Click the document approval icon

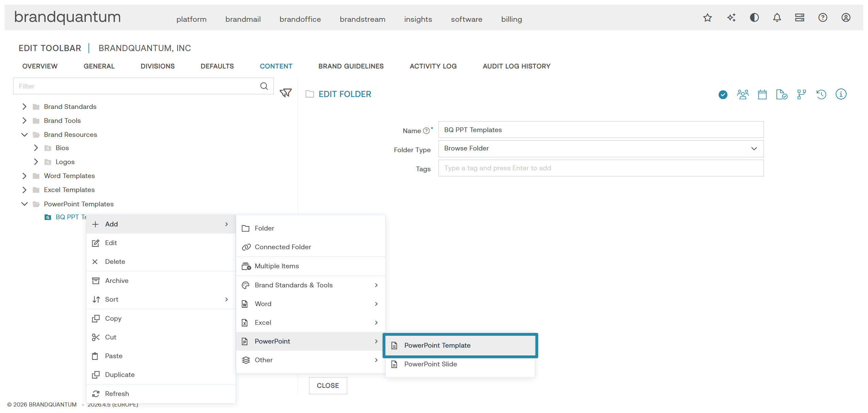[782, 94]
